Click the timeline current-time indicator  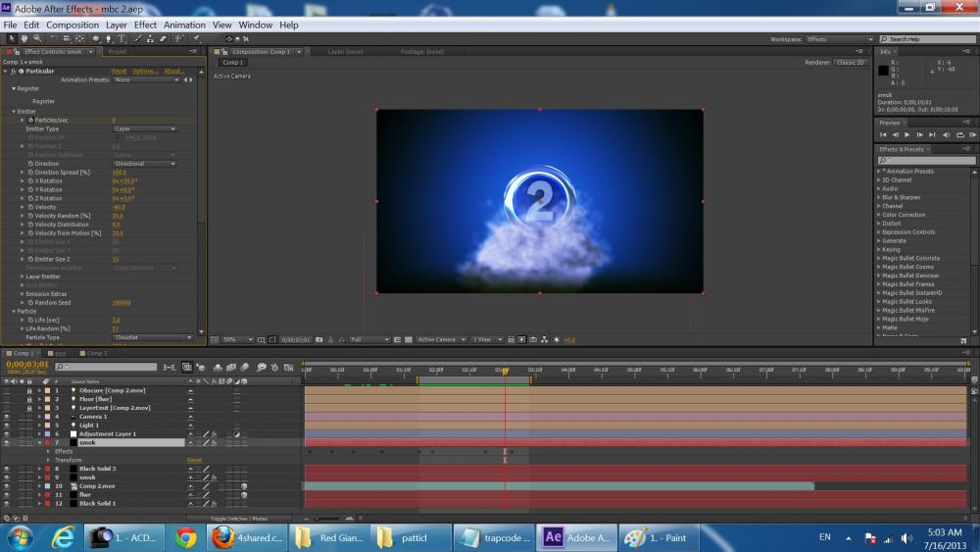(x=505, y=371)
